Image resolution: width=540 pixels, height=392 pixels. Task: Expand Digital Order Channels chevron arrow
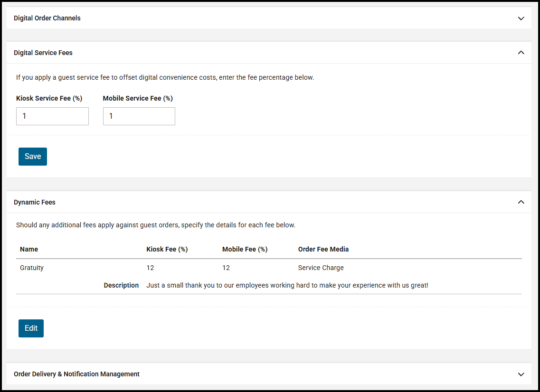[x=521, y=19]
